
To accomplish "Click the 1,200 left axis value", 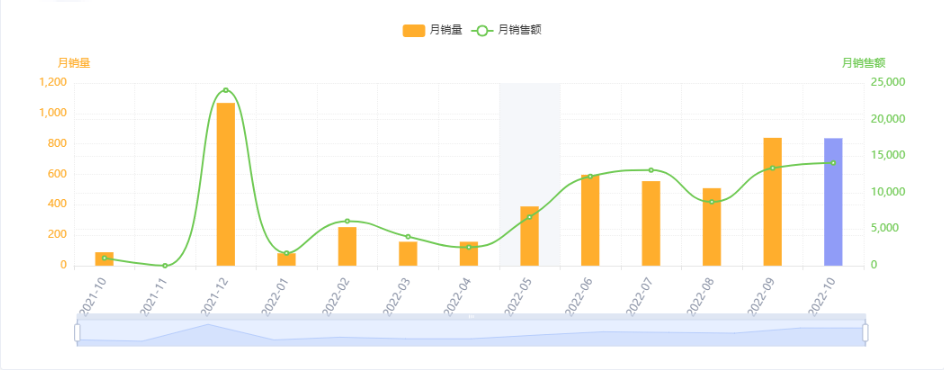I will pyautogui.click(x=53, y=82).
